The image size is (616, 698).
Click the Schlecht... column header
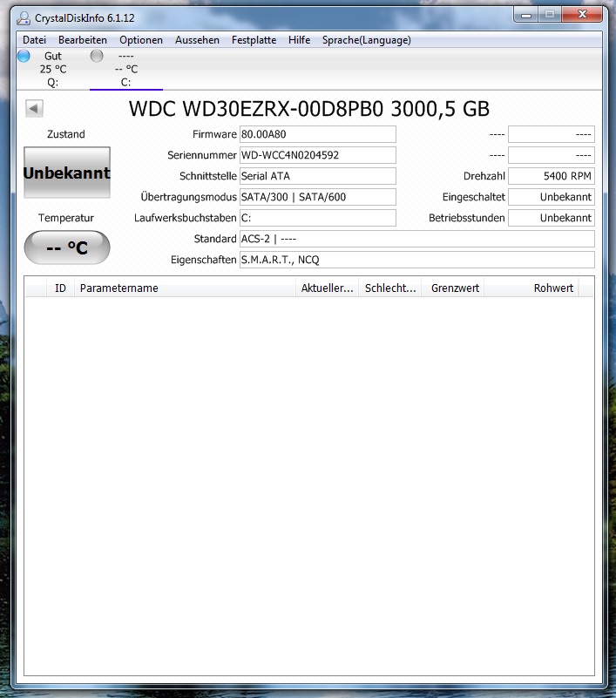[389, 288]
